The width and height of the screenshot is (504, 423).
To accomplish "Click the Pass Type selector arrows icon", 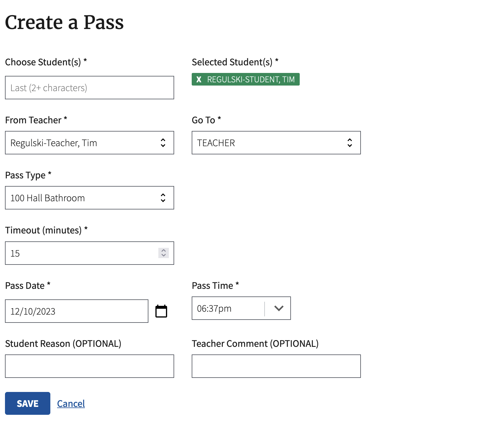I will point(163,198).
